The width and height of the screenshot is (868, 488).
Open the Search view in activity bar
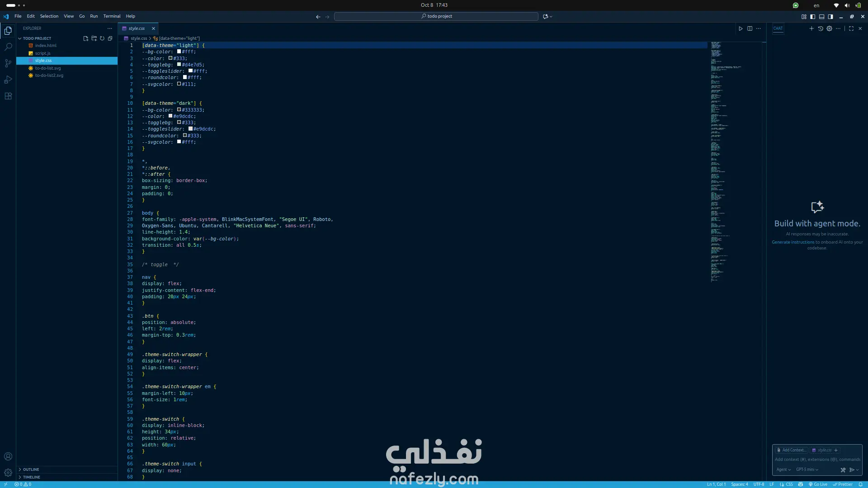point(8,47)
